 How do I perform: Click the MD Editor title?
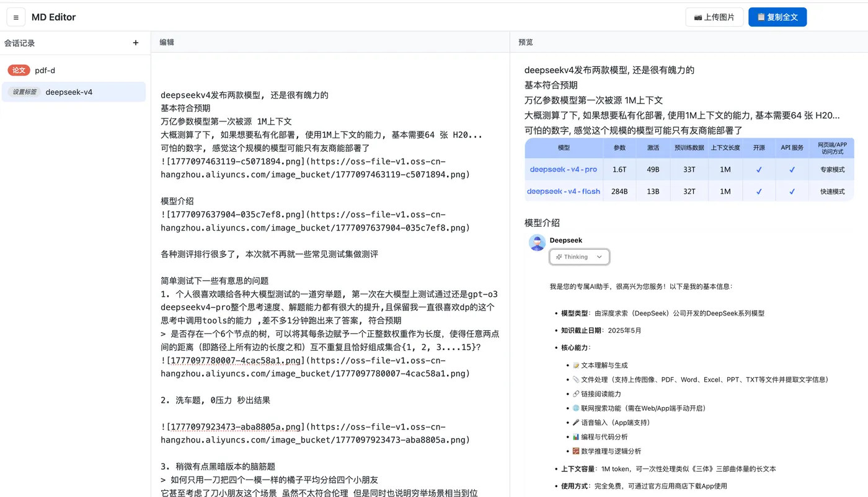(54, 17)
